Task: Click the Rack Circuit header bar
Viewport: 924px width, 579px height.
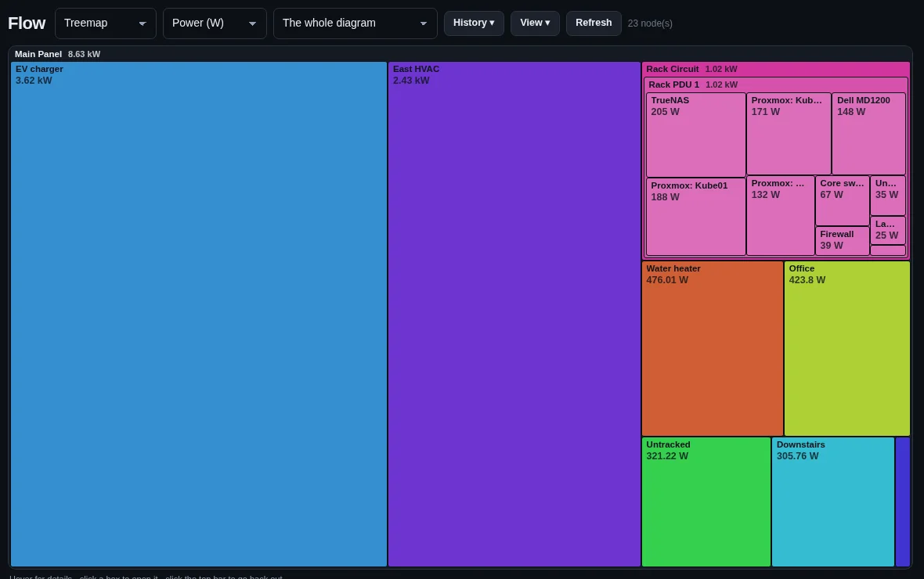Action: (775, 69)
